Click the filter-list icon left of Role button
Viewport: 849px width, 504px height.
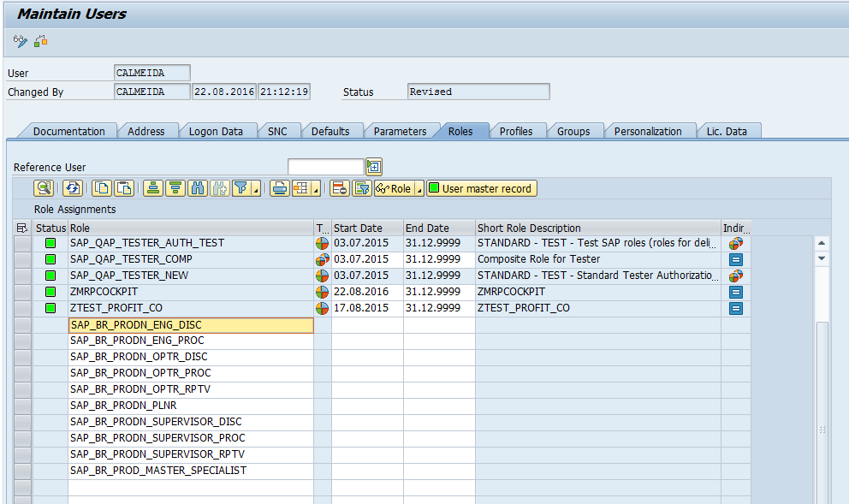[x=362, y=188]
